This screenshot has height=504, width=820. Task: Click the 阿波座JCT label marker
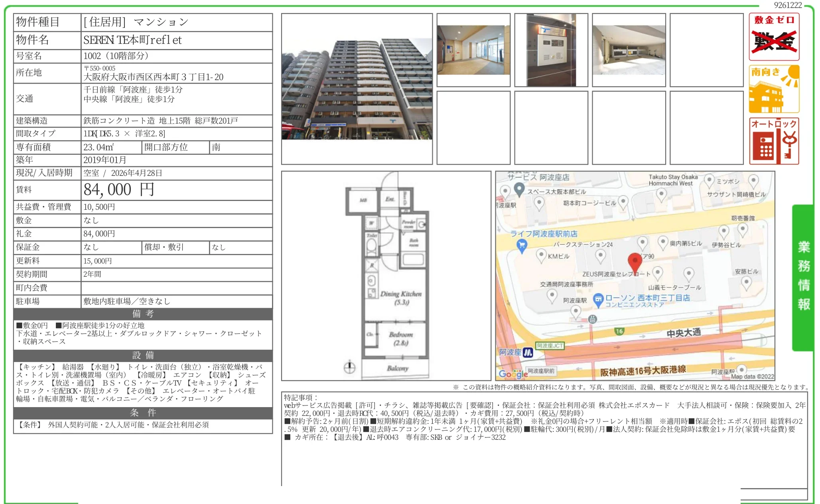(x=550, y=345)
